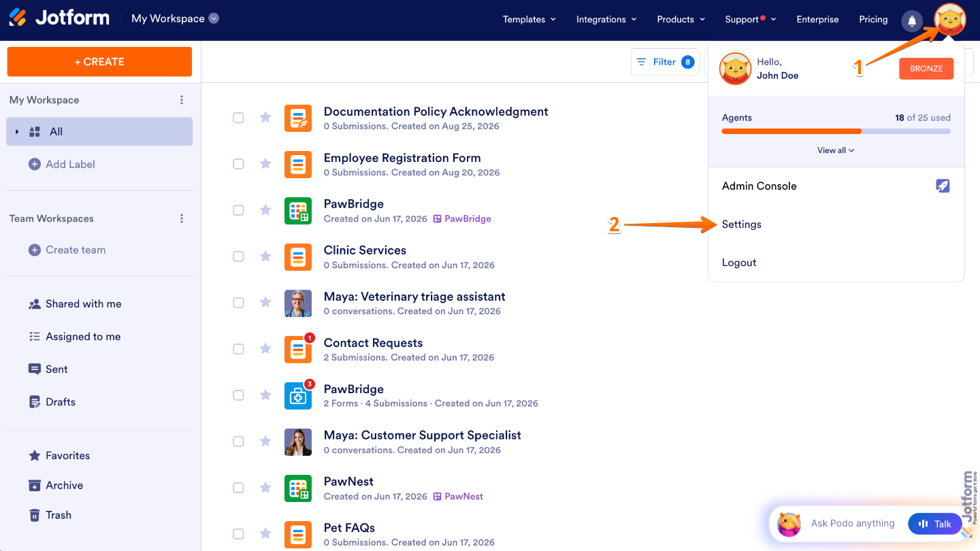Open the Templates dropdown menu
The width and height of the screenshot is (980, 551).
(x=529, y=19)
